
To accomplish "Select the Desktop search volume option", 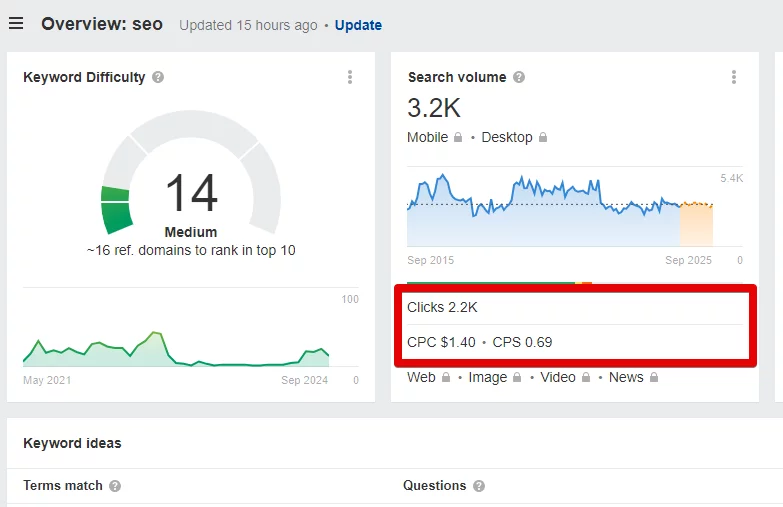I will click(507, 137).
